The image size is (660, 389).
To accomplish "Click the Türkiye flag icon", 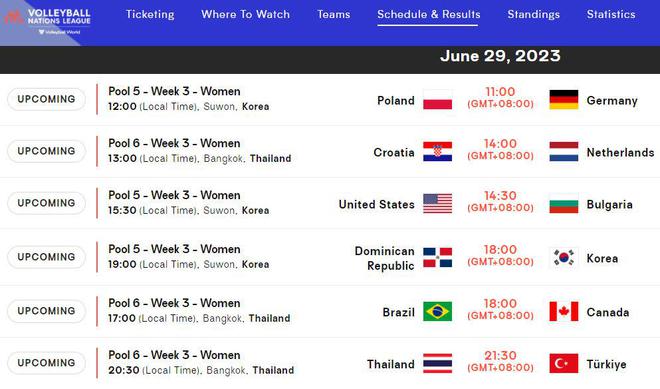I will click(x=564, y=364).
